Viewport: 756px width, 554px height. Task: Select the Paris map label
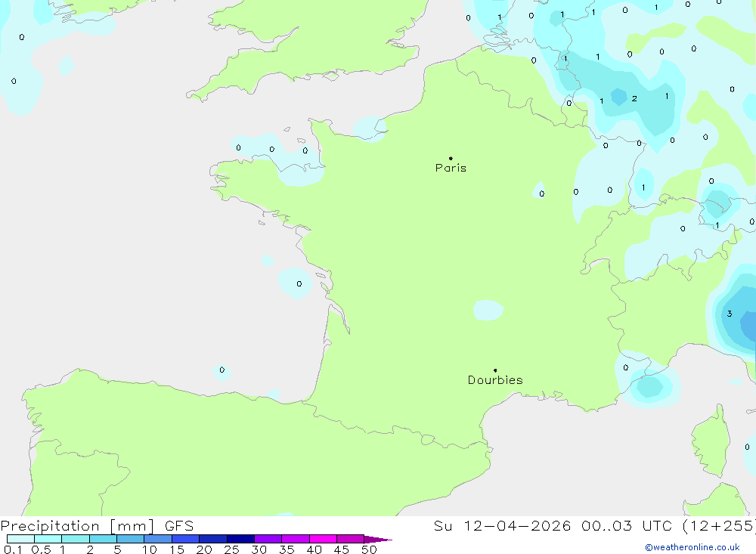point(451,168)
